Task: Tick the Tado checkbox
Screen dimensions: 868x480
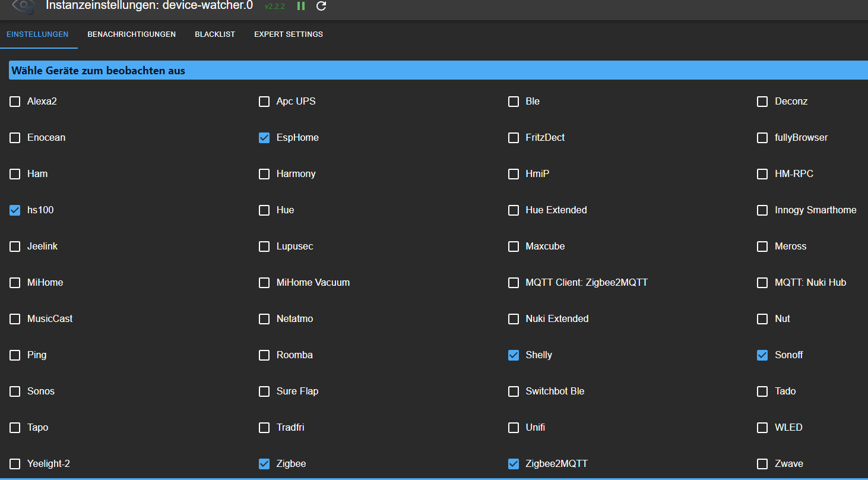Action: tap(762, 391)
